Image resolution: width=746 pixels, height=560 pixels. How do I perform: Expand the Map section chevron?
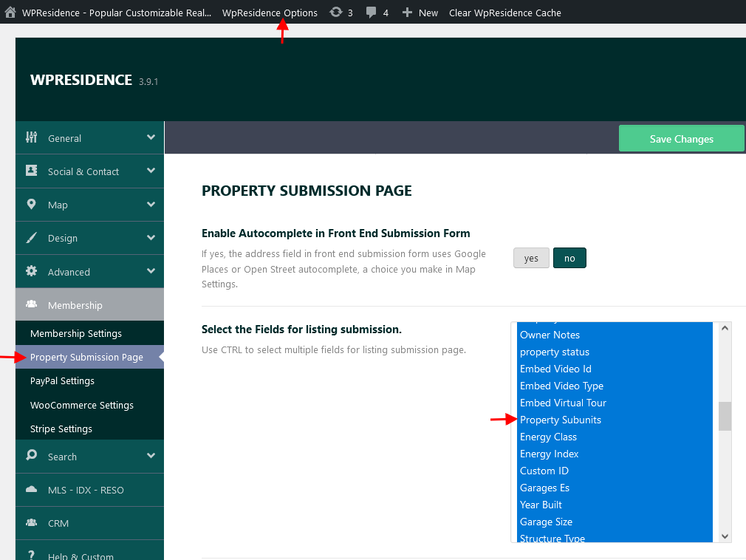151,205
